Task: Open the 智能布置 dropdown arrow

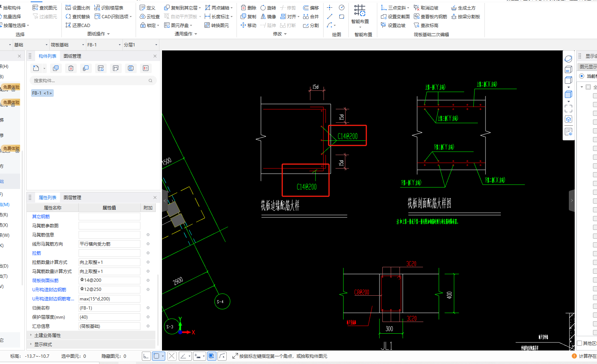Action: 360,27
